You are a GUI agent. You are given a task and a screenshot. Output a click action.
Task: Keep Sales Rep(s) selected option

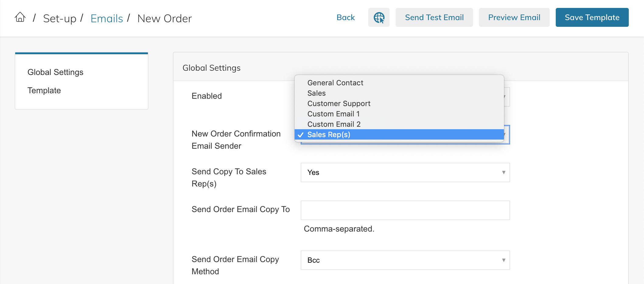point(399,135)
